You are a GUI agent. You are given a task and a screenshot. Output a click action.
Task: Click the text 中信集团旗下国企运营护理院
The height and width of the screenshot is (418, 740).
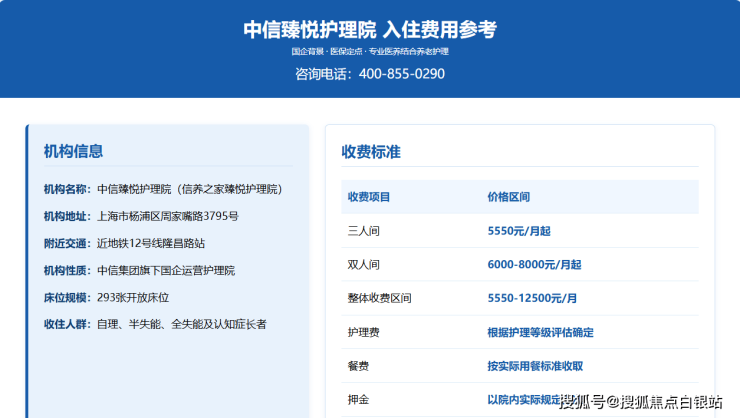coord(166,270)
